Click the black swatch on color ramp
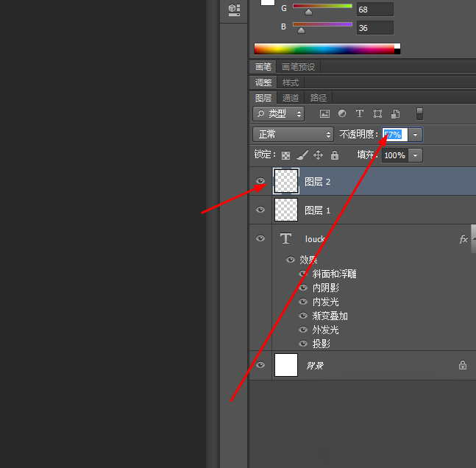Image resolution: width=476 pixels, height=468 pixels. pos(397,52)
